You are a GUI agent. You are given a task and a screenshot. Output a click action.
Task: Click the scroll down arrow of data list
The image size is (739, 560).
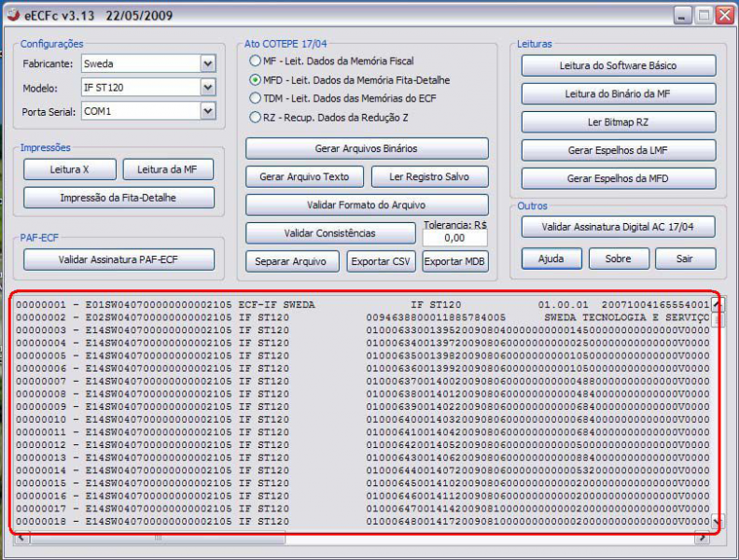(x=718, y=521)
